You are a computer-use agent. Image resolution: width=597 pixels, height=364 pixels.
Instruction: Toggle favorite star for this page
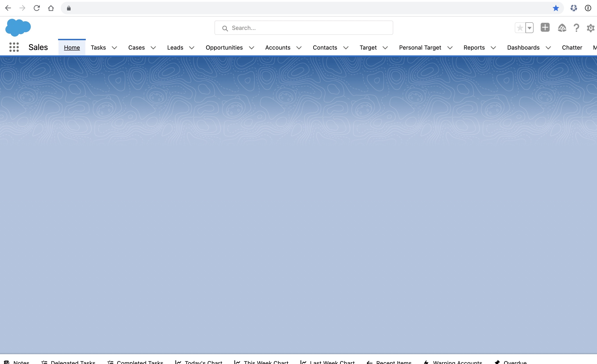[x=520, y=28]
